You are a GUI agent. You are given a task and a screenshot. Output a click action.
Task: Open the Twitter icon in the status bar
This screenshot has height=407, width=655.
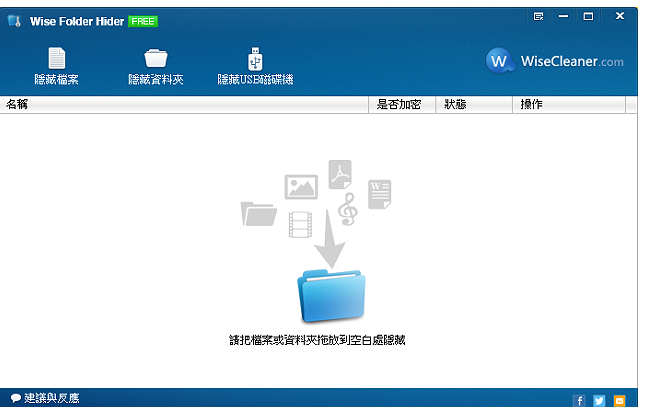pos(599,401)
